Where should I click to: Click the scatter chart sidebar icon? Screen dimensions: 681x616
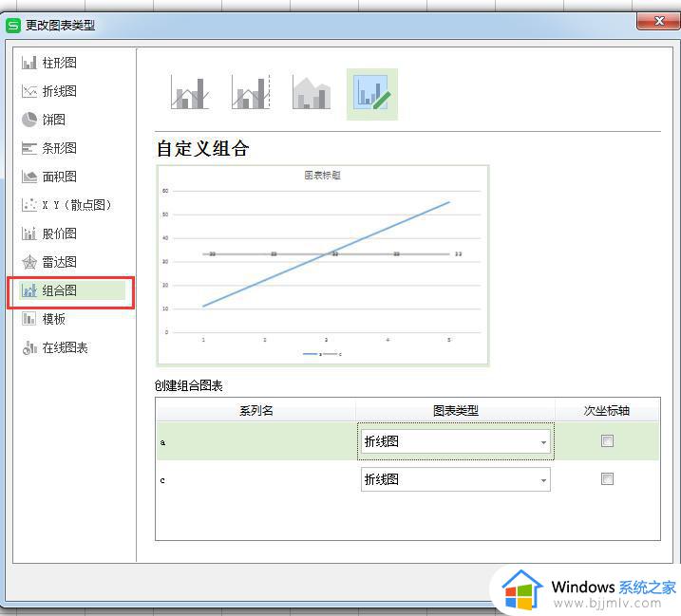tap(29, 205)
